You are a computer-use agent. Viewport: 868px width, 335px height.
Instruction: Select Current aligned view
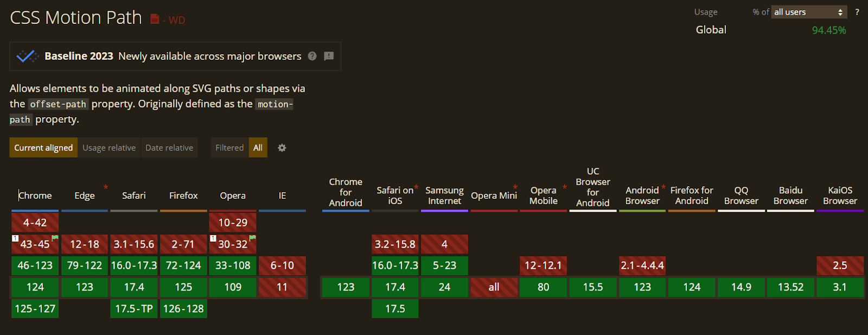click(43, 148)
